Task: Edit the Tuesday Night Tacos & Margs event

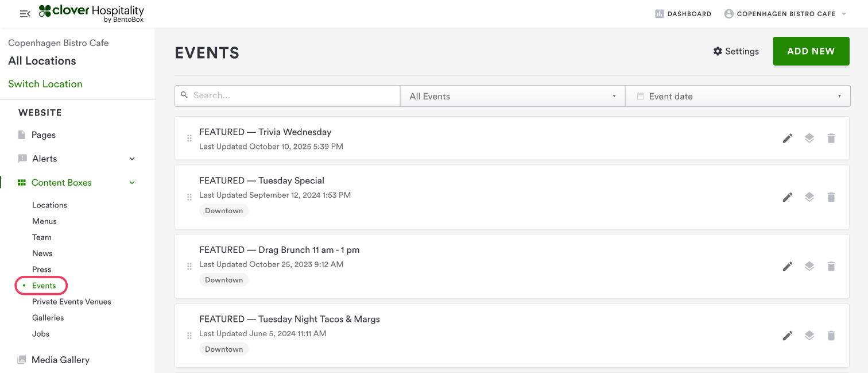Action: [x=788, y=336]
